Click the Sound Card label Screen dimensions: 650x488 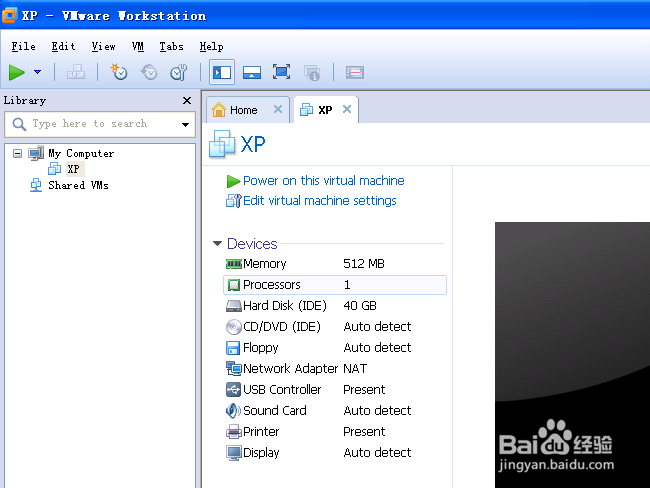point(275,411)
